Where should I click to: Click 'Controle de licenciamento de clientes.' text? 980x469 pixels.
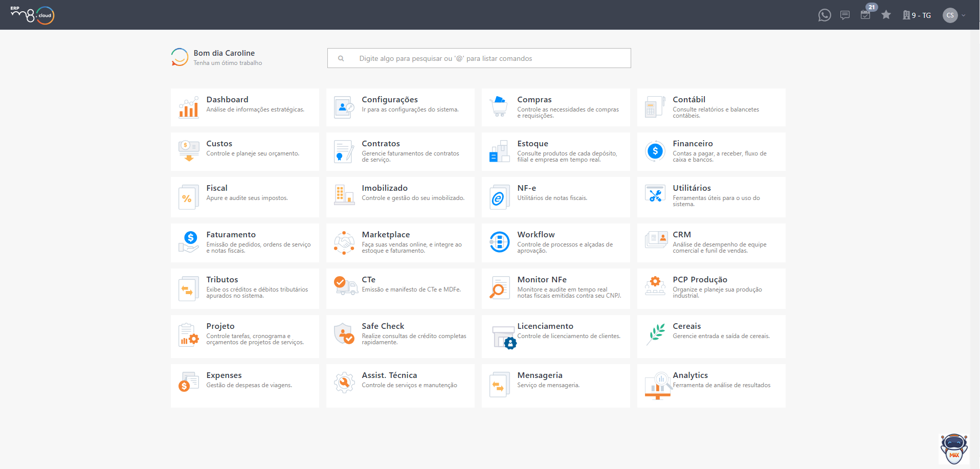tap(569, 336)
